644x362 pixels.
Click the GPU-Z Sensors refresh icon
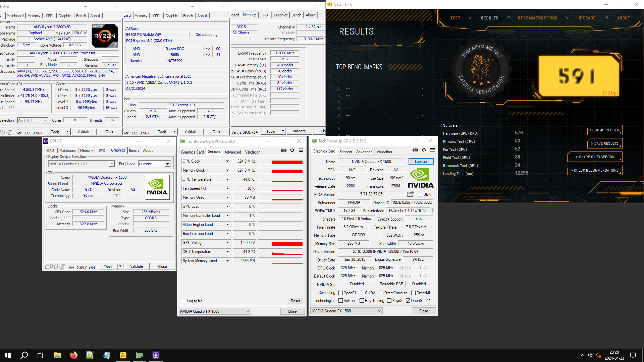click(x=292, y=150)
